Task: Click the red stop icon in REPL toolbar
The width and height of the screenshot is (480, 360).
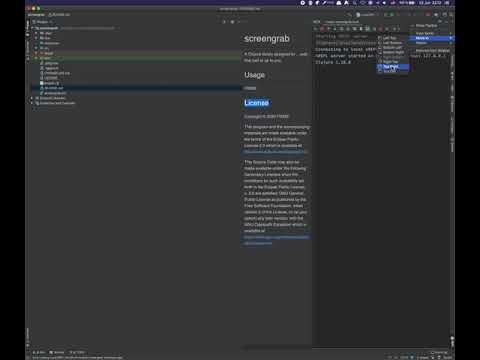Action: [322, 29]
